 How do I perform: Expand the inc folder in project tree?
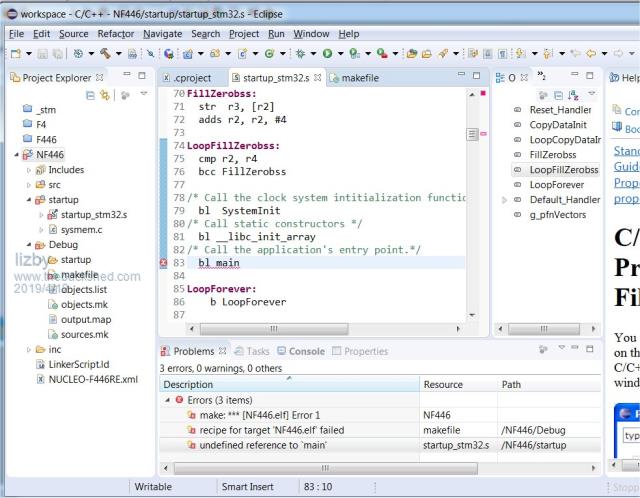click(x=29, y=350)
